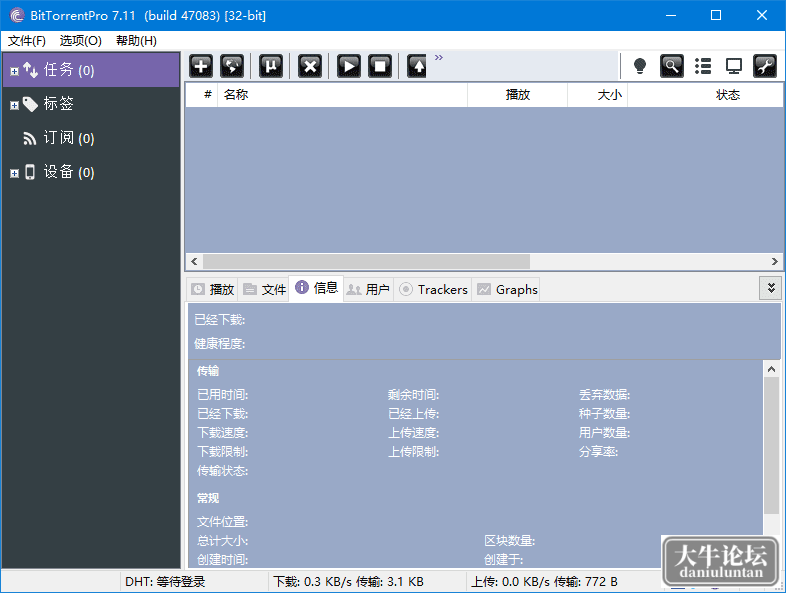786x593 pixels.
Task: Click the monitor remote icon
Action: [x=734, y=66]
